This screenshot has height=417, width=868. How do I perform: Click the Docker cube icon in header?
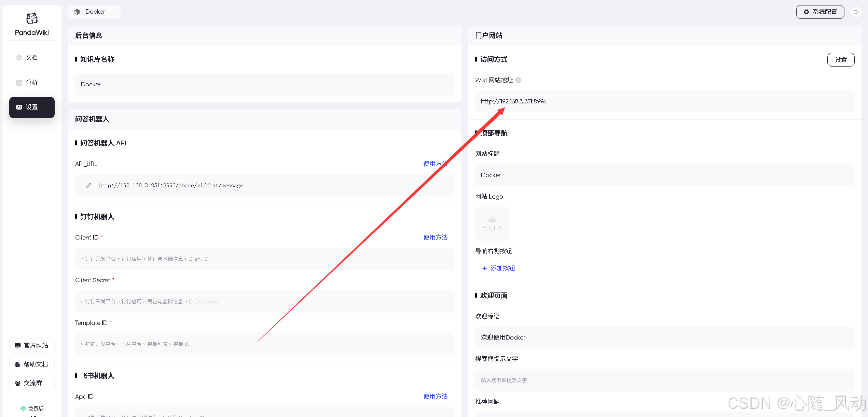78,12
